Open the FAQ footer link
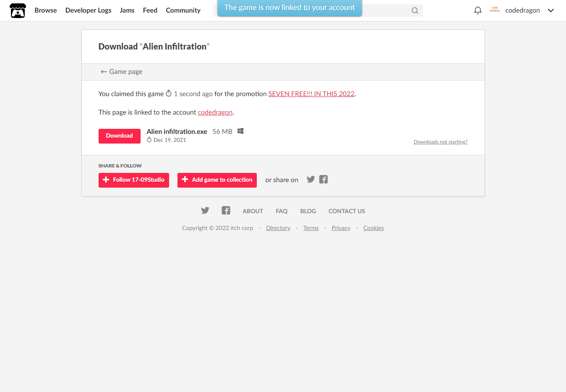 tap(282, 211)
